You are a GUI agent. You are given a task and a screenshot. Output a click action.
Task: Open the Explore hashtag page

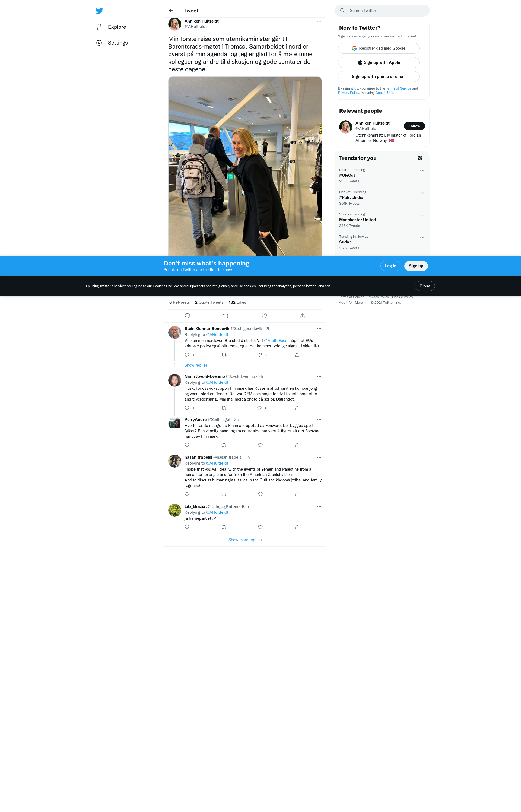tap(111, 27)
